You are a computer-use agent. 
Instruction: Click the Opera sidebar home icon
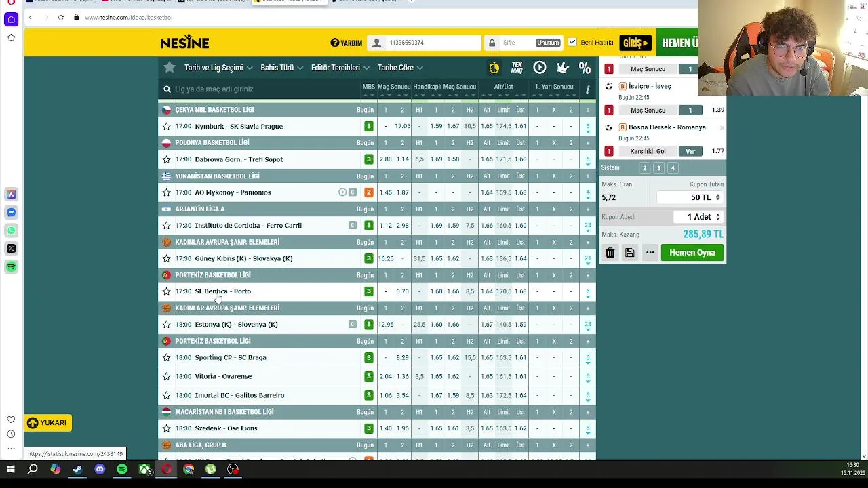coord(11,20)
